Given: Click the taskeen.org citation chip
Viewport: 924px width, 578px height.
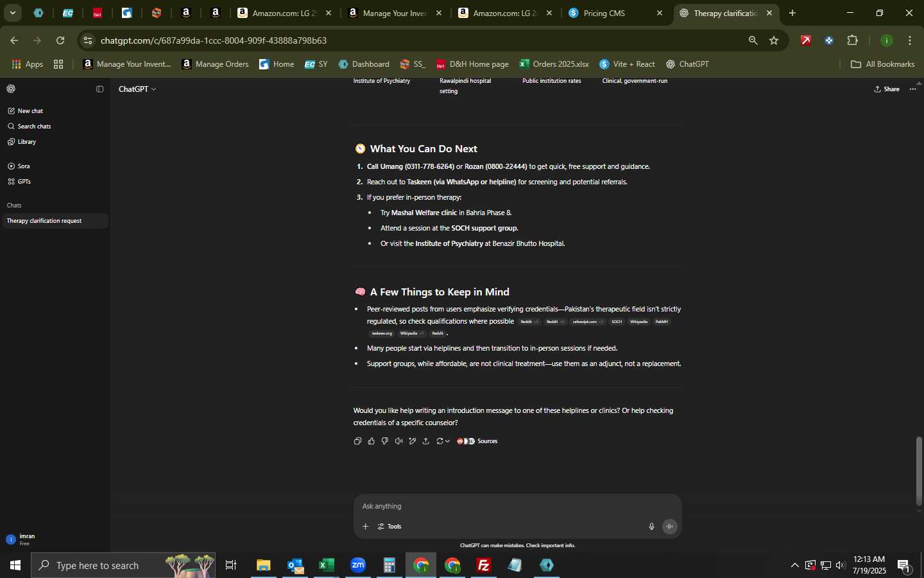Looking at the screenshot, I should click(382, 333).
